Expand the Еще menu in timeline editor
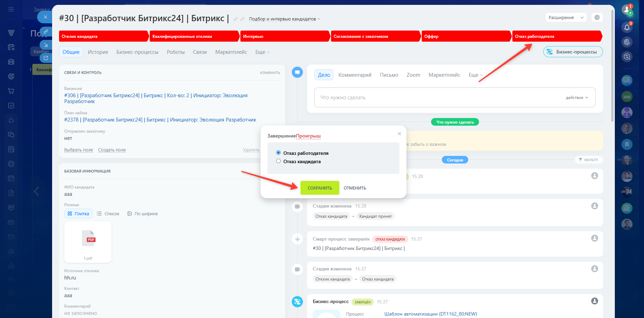Image resolution: width=644 pixels, height=318 pixels. coord(476,75)
